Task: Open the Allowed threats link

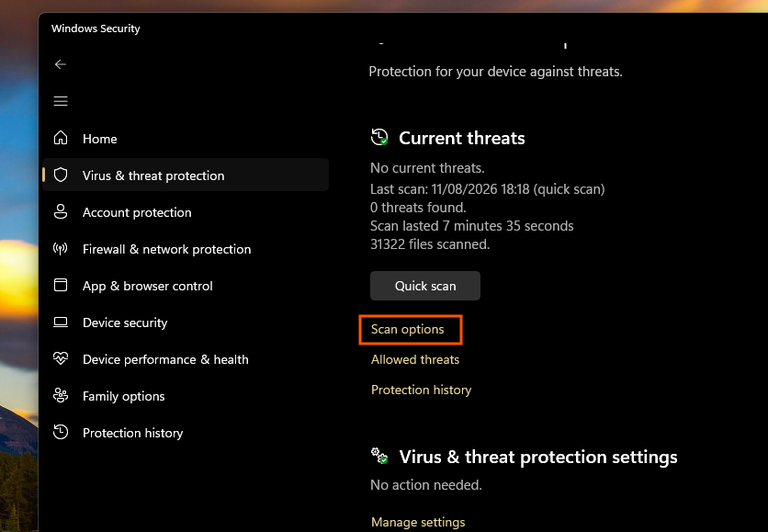Action: 415,359
